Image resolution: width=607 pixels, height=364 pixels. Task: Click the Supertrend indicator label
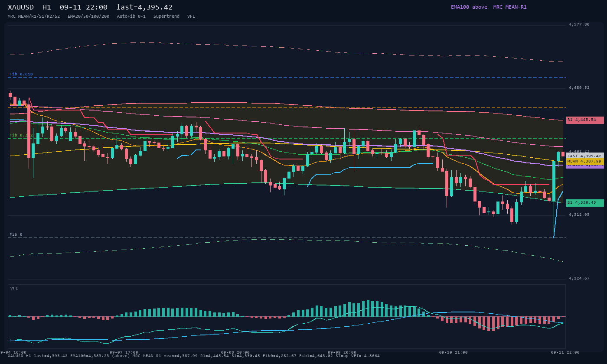click(166, 16)
